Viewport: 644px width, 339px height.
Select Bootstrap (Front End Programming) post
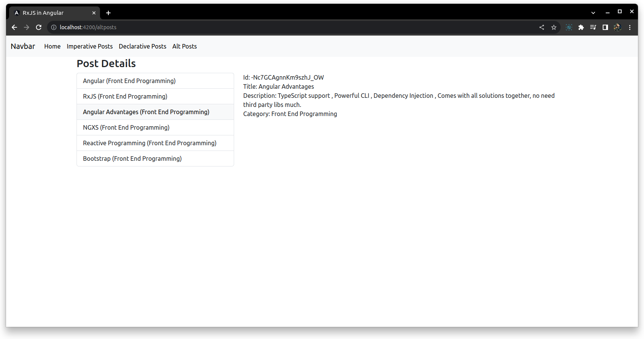tap(155, 159)
